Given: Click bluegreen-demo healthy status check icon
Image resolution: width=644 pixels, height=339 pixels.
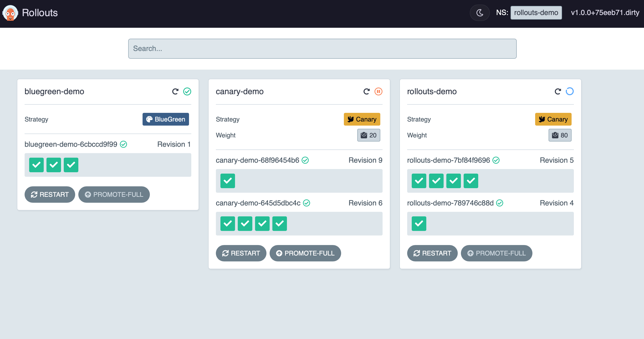Looking at the screenshot, I should pyautogui.click(x=187, y=91).
